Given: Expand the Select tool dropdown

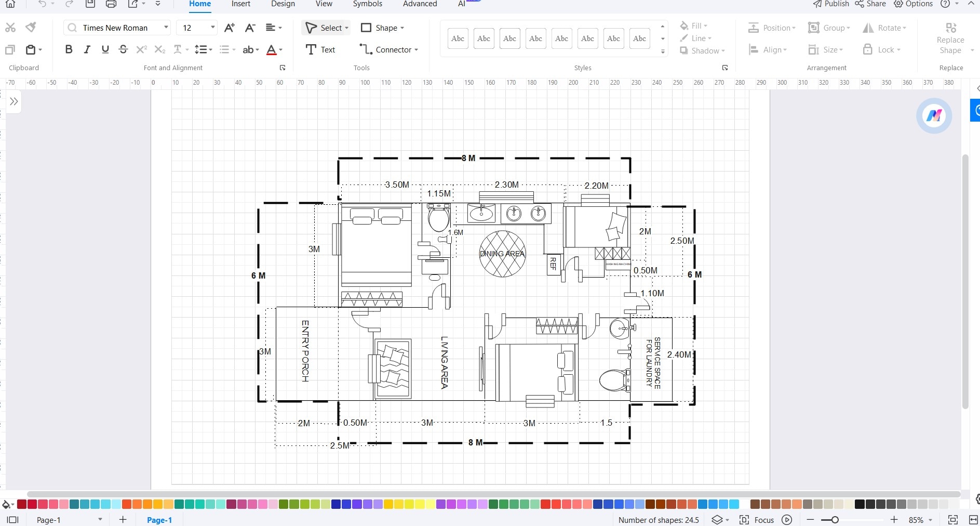Looking at the screenshot, I should click(347, 28).
